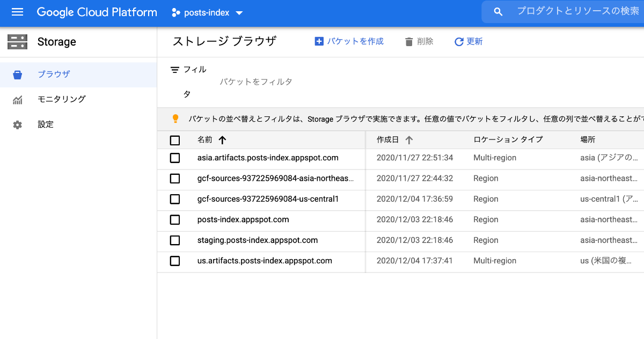Click the 削除 button
The width and height of the screenshot is (644, 339).
coord(419,41)
